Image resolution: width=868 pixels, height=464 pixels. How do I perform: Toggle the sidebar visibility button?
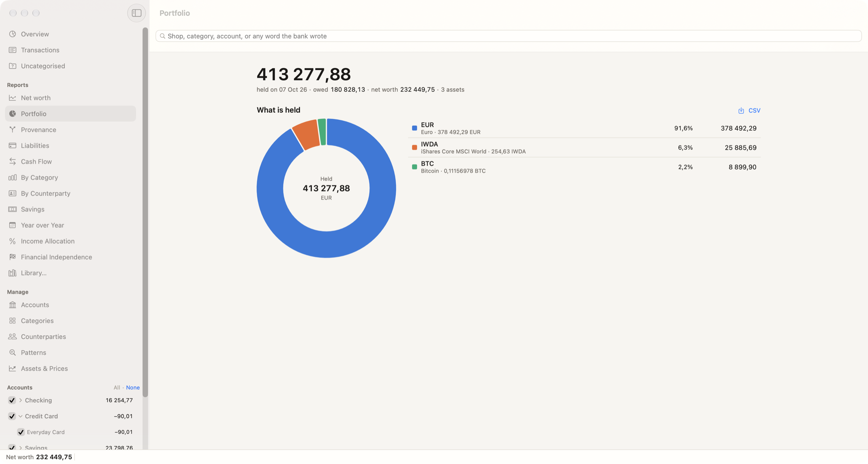(137, 13)
